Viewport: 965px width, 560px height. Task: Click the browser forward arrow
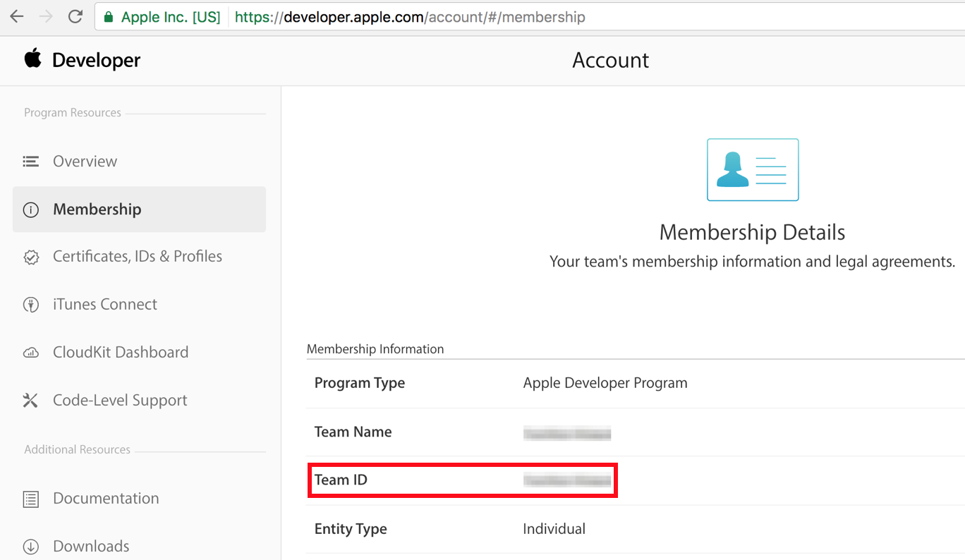[x=46, y=17]
